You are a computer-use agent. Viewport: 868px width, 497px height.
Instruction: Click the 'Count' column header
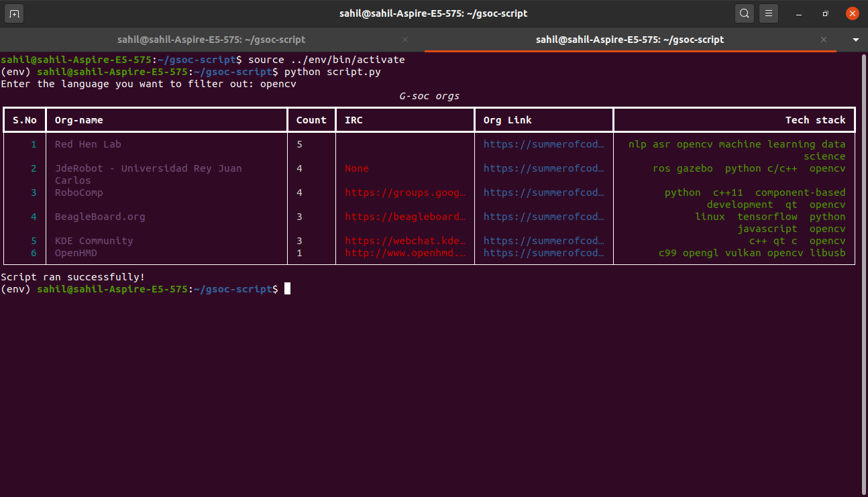311,120
